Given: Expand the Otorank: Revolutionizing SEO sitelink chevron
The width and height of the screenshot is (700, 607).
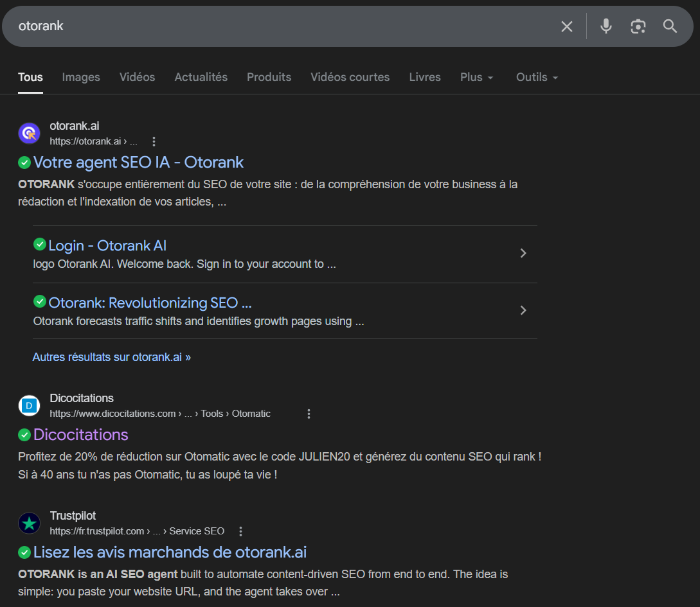Looking at the screenshot, I should [x=523, y=310].
